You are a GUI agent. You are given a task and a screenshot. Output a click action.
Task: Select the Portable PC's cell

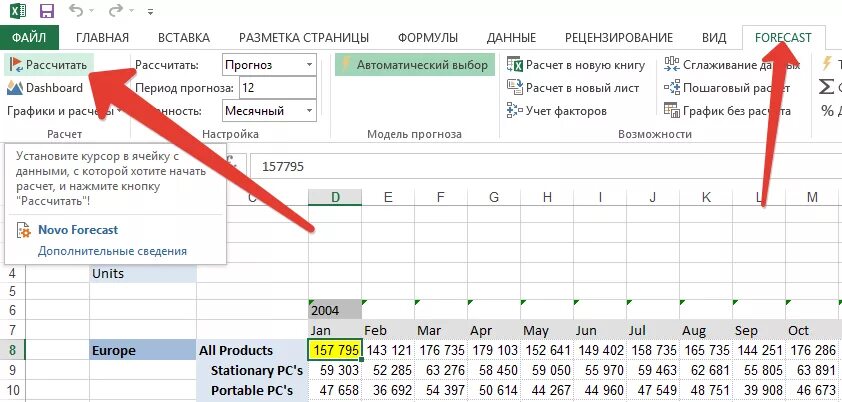[252, 391]
